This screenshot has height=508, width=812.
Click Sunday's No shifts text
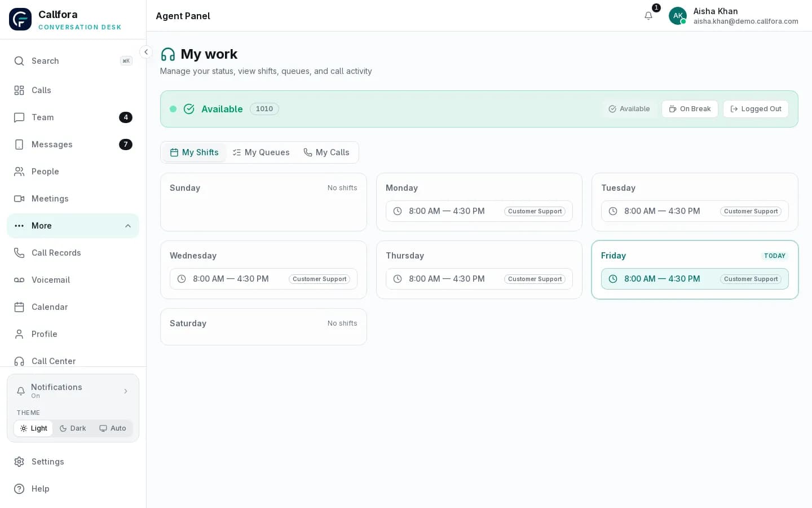(x=342, y=188)
